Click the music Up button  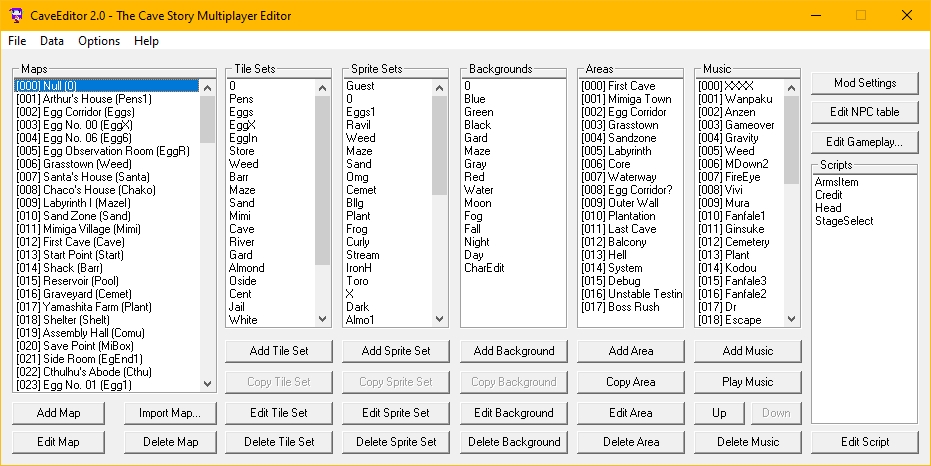pos(719,413)
